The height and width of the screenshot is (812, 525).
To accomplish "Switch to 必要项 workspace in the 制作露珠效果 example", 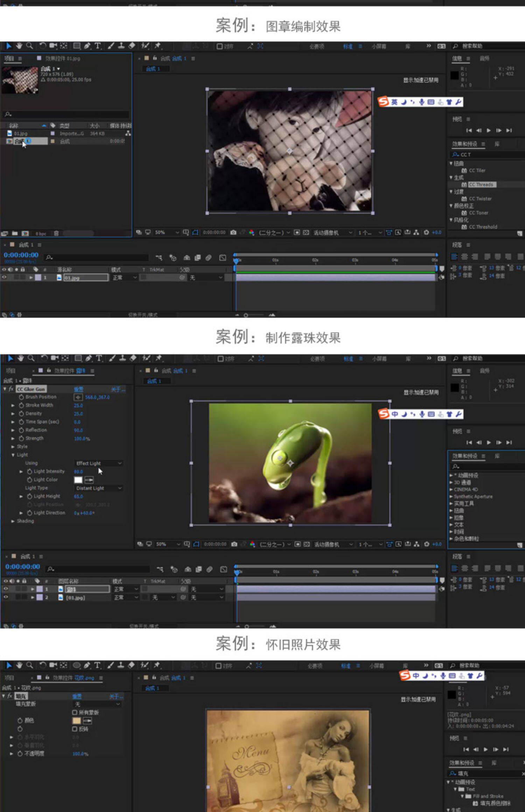I will pos(317,359).
